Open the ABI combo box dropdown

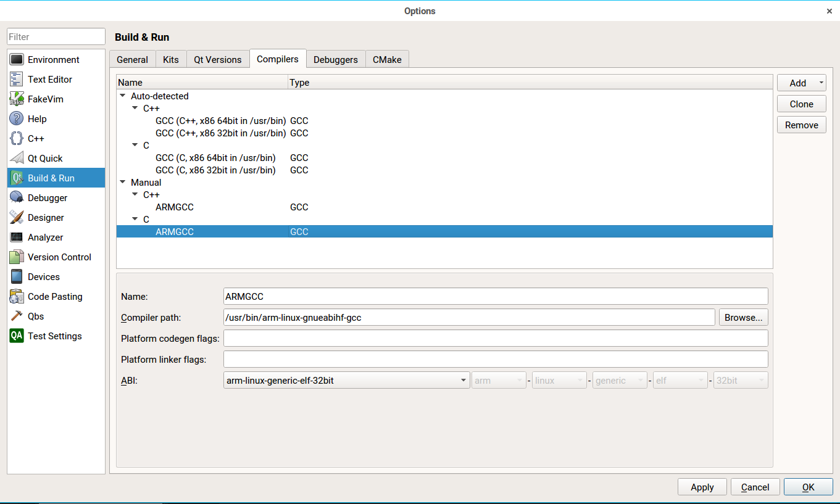[346, 381]
